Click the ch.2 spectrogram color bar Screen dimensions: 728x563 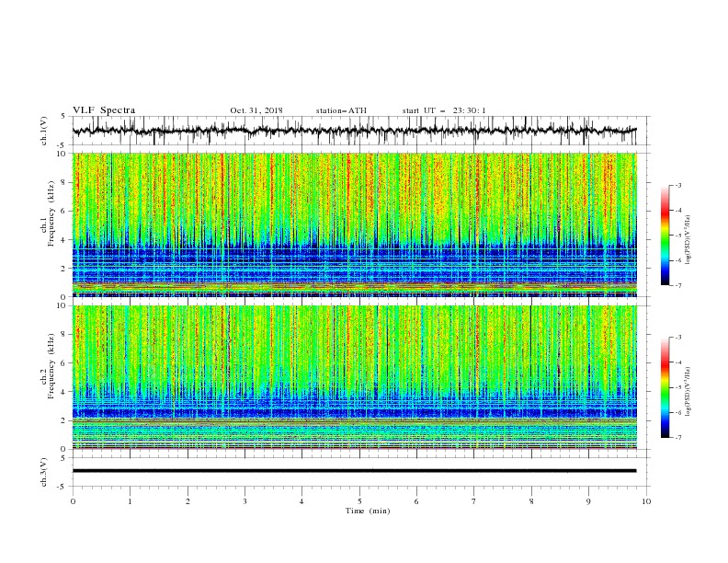pyautogui.click(x=665, y=387)
